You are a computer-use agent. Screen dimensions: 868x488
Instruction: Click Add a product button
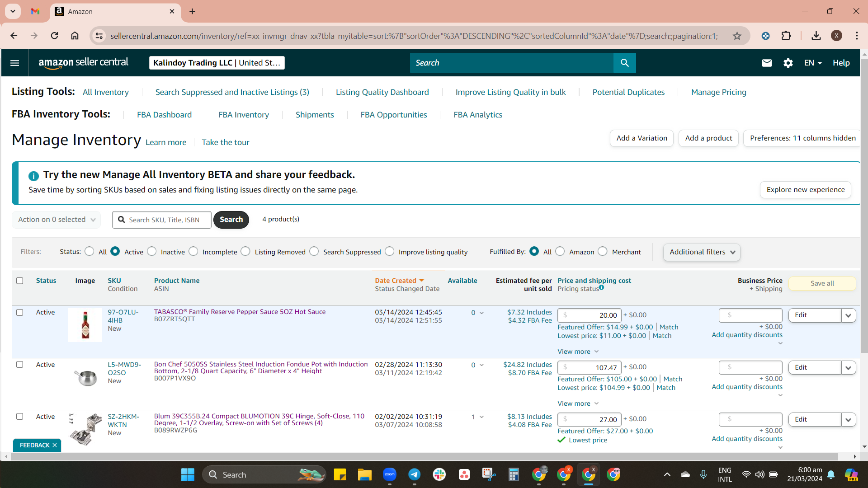tap(708, 138)
